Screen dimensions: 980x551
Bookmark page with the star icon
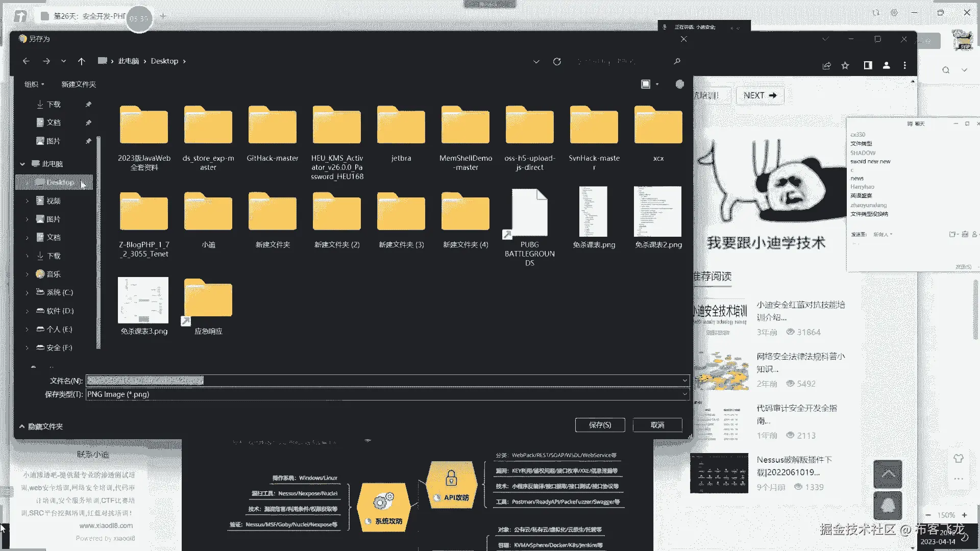[845, 65]
